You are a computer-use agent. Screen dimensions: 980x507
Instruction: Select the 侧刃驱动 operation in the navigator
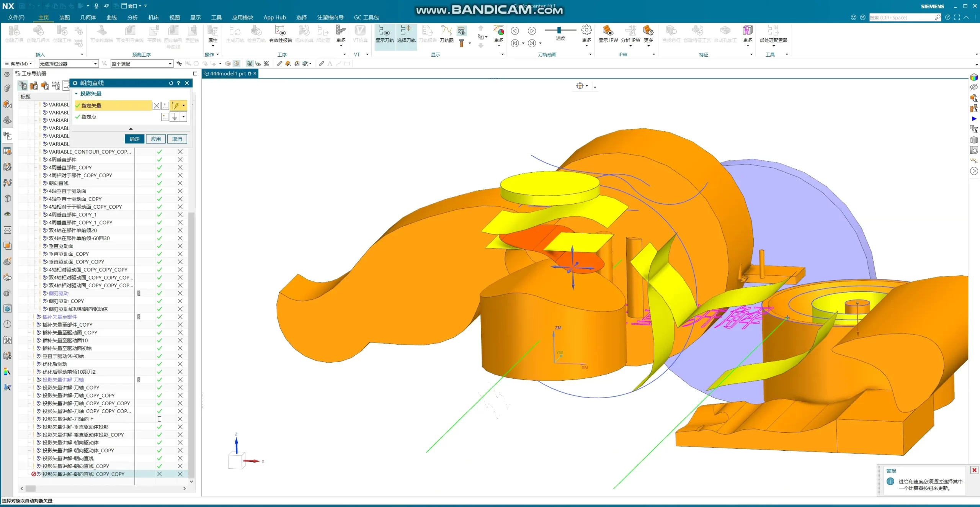pyautogui.click(x=59, y=293)
